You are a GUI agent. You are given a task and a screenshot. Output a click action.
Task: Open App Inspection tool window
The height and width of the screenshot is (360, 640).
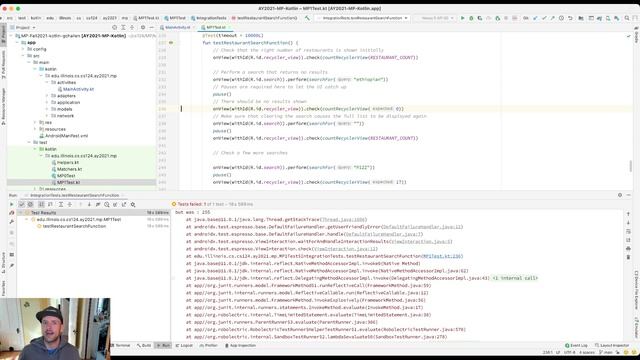[240, 345]
